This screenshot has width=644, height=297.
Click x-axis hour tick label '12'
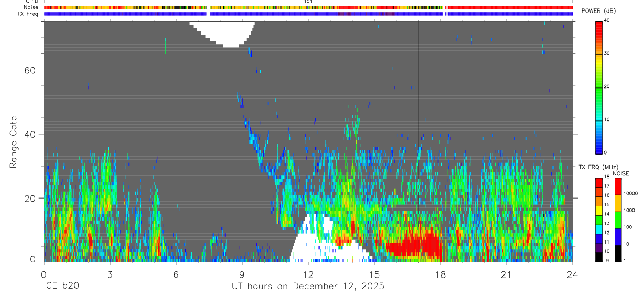point(308,275)
